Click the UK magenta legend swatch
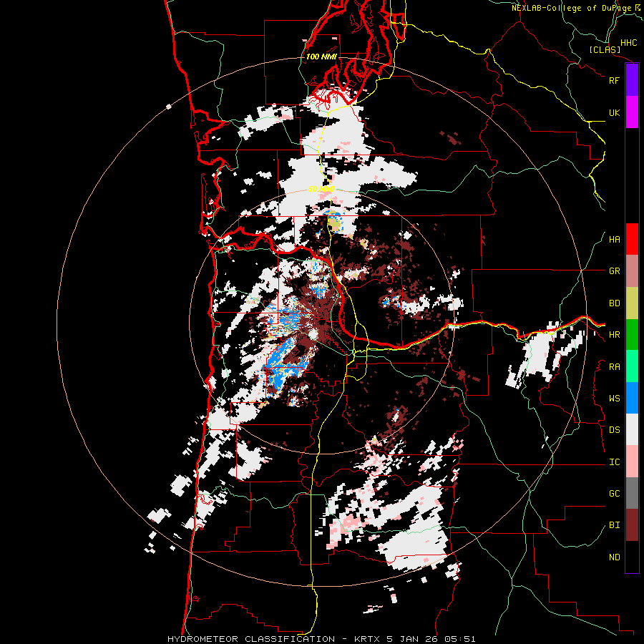The height and width of the screenshot is (644, 644). [x=632, y=112]
